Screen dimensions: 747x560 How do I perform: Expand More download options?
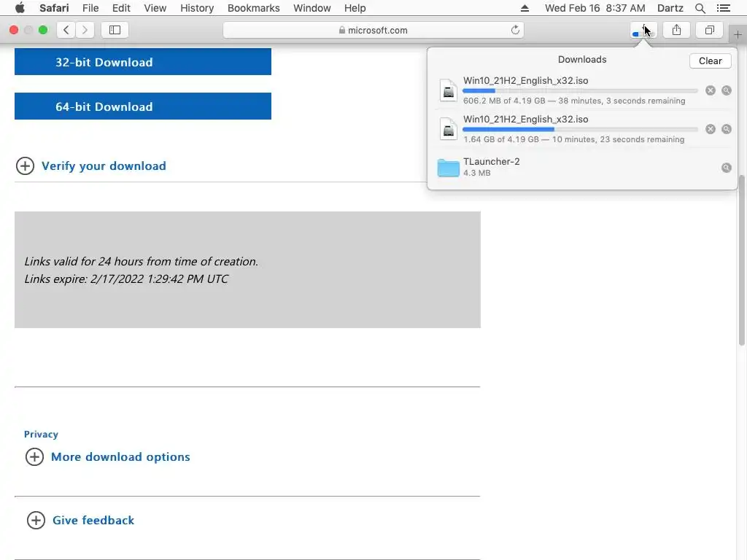pyautogui.click(x=108, y=456)
